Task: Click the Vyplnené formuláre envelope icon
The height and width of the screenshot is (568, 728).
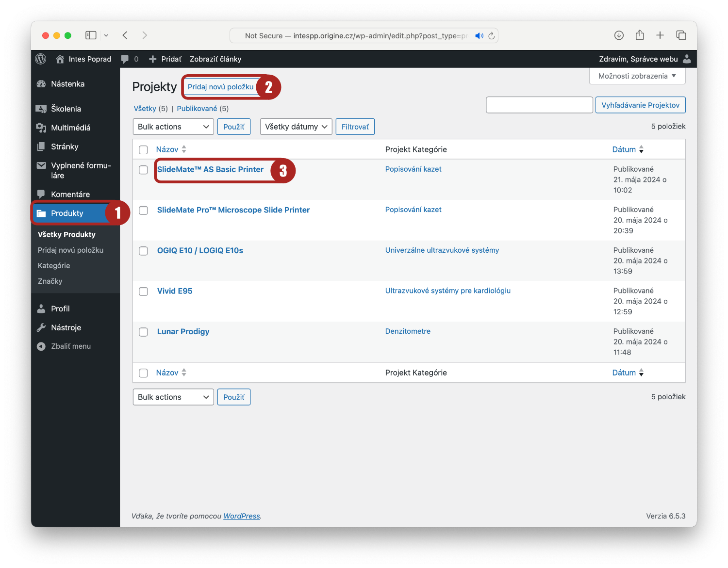Action: tap(41, 165)
